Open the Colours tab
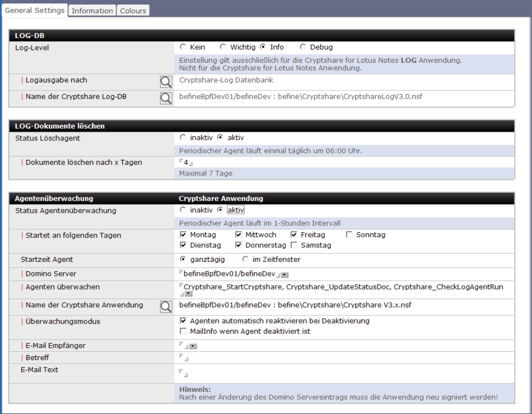Image resolution: width=532 pixels, height=414 pixels. tap(133, 11)
